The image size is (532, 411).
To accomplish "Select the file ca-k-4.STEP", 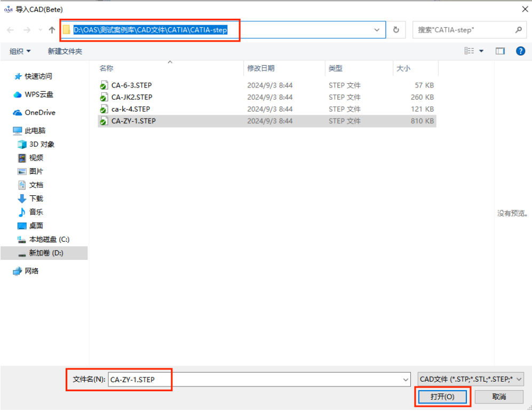I will [x=267, y=109].
